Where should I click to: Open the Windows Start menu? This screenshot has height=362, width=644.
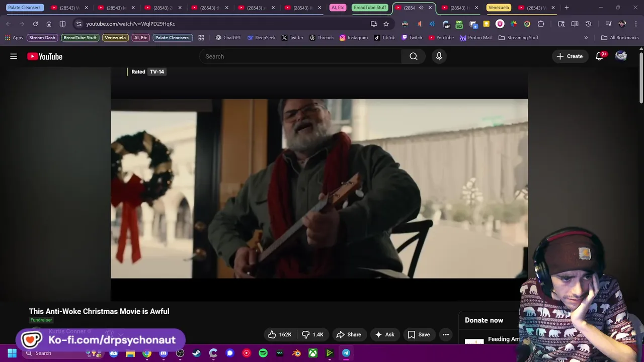click(12, 353)
